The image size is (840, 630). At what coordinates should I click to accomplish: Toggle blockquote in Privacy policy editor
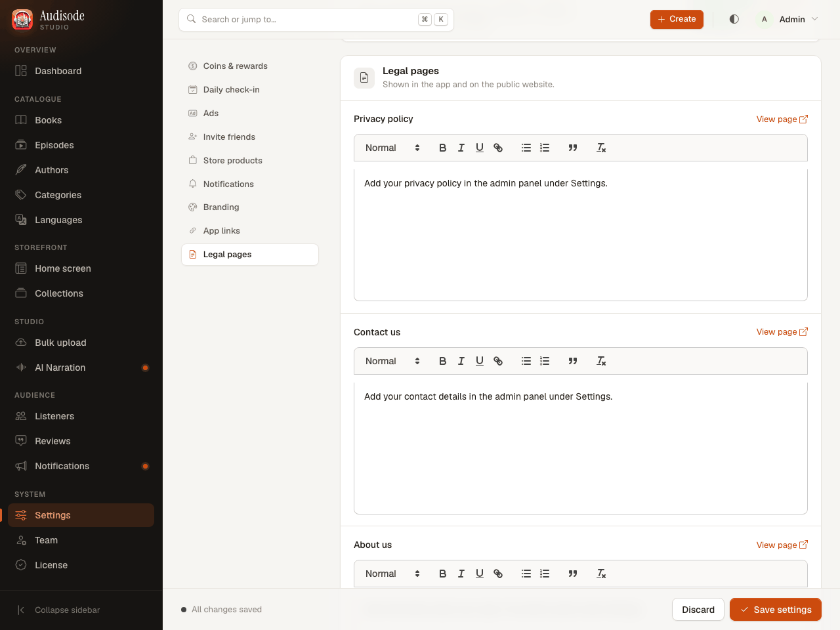coord(573,148)
